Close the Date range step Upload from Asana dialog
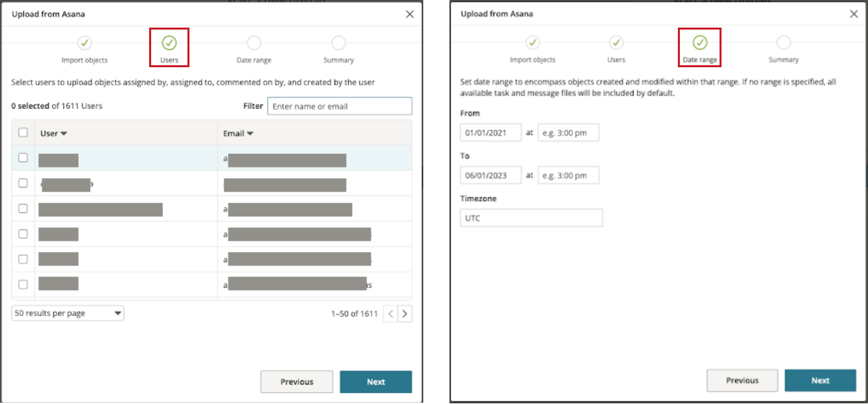Viewport: 868px width, 404px height. [x=854, y=14]
